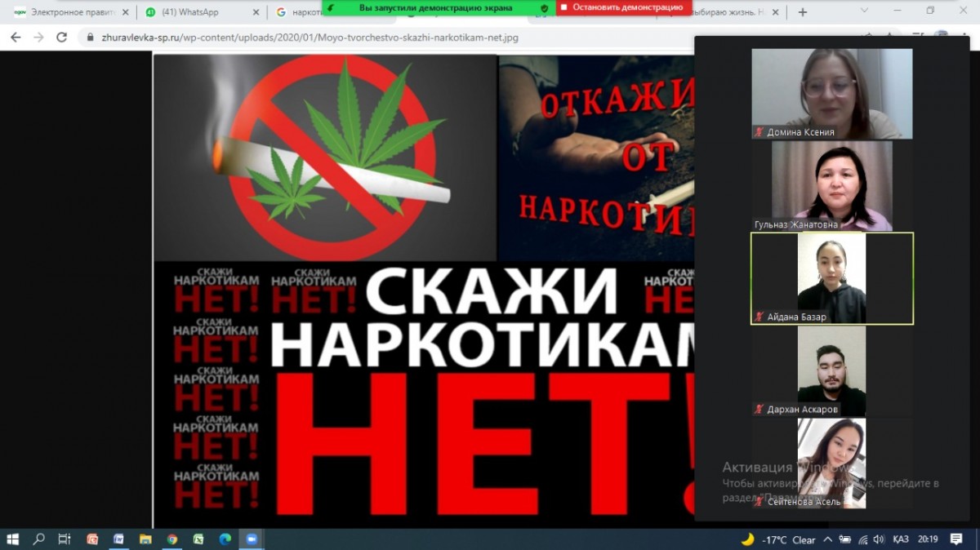
Task: Open File Explorer from the taskbar
Action: [145, 539]
